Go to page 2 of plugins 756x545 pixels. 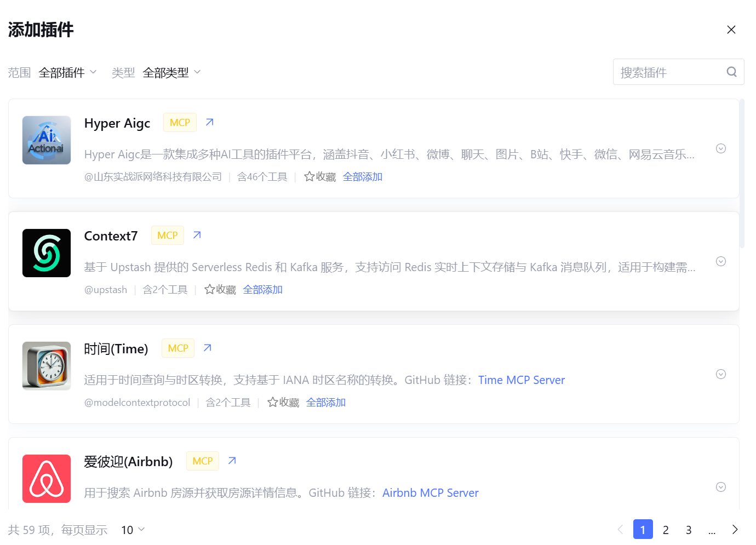[x=666, y=530]
